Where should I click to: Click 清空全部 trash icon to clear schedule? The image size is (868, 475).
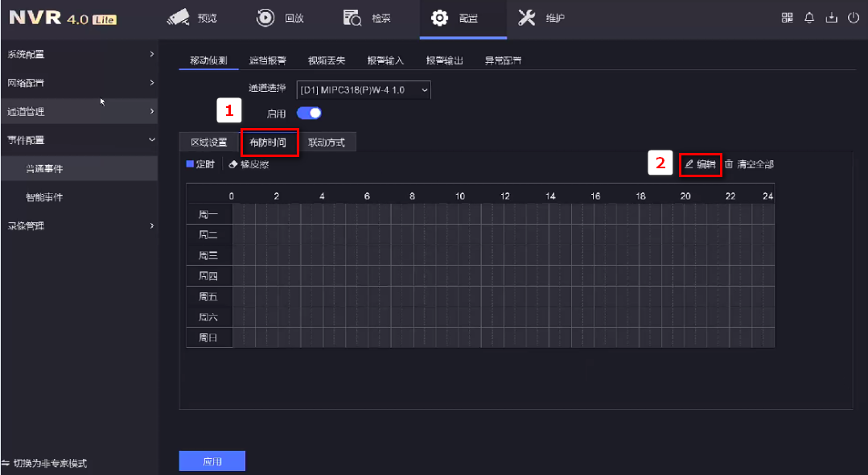click(x=730, y=164)
